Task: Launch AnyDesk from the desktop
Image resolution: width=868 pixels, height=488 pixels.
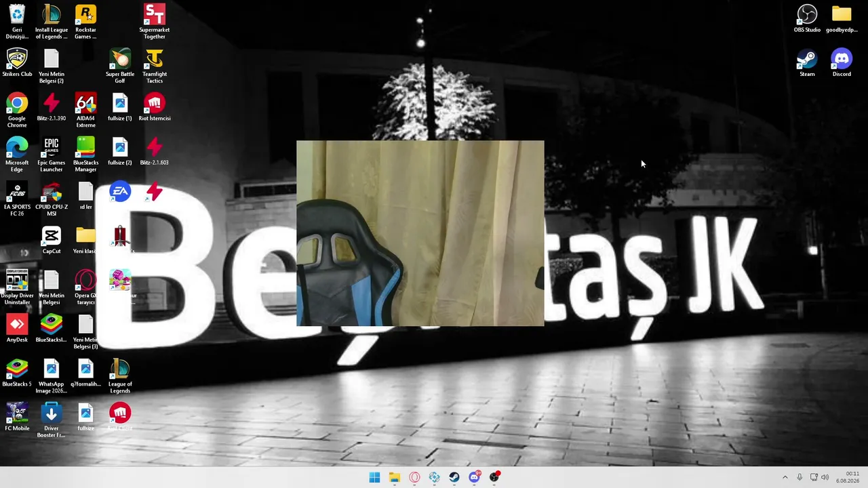Action: [x=17, y=328]
